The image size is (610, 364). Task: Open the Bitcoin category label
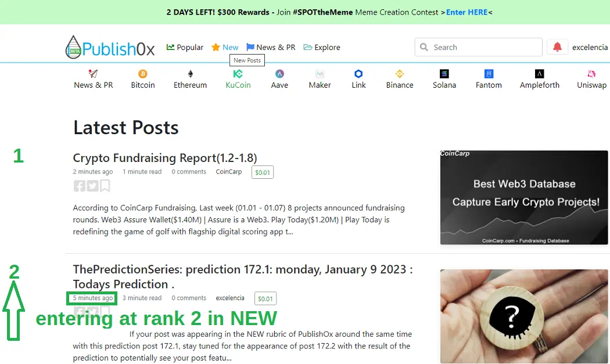(x=143, y=85)
